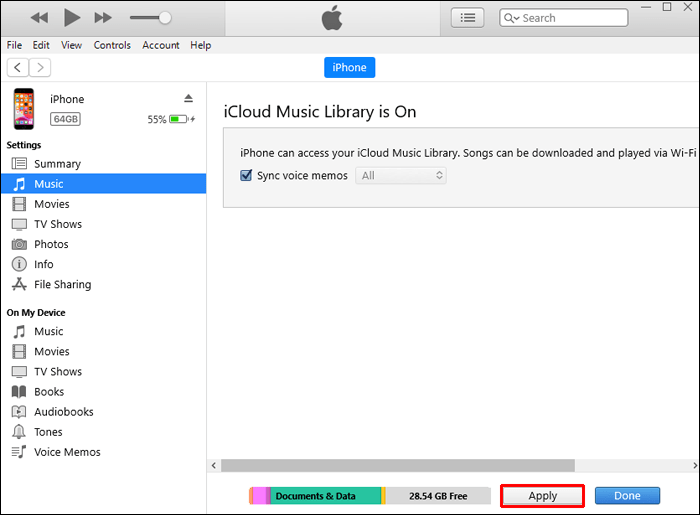The image size is (700, 515).
Task: Click the horizontal scrollbar thumb
Action: (398, 465)
